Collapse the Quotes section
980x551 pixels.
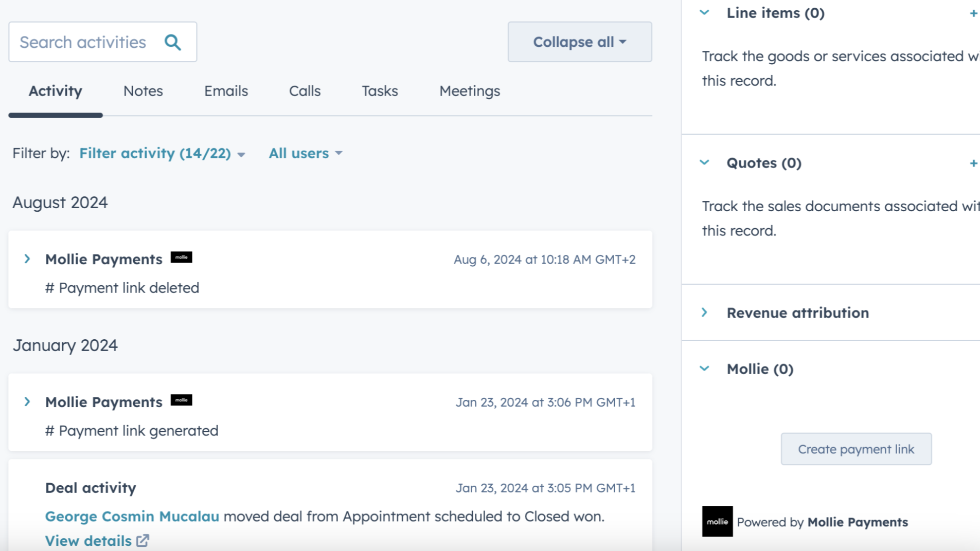coord(705,163)
